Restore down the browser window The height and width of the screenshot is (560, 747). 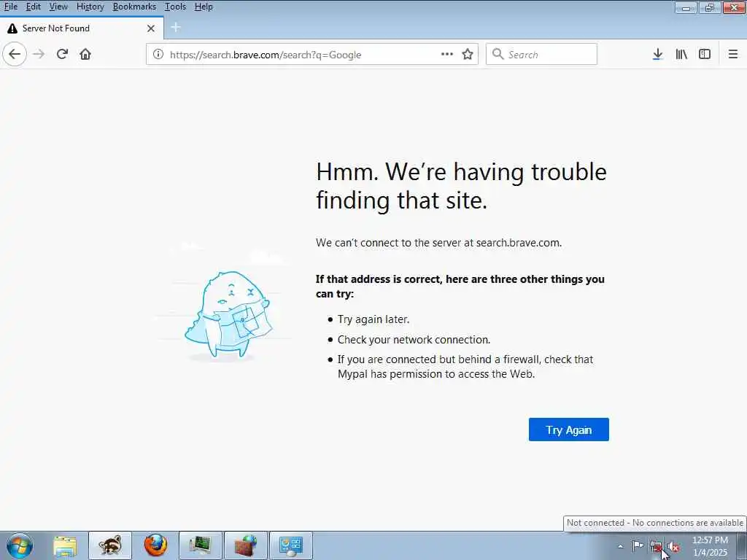click(710, 7)
